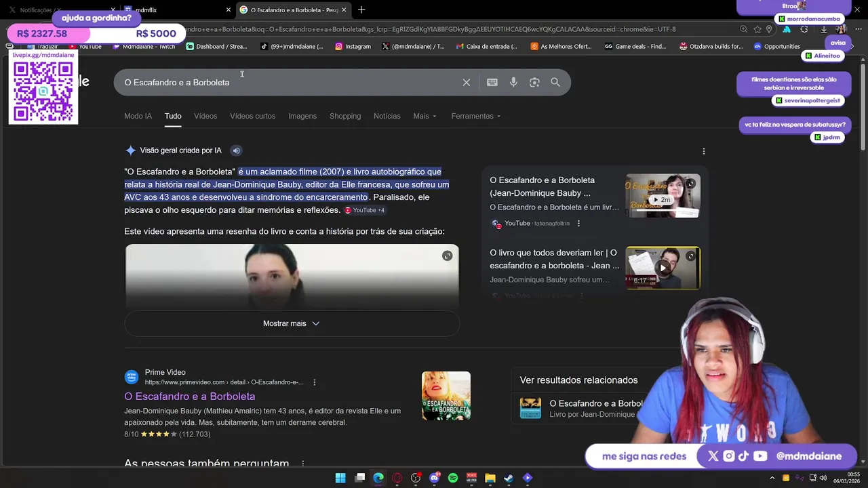Image resolution: width=868 pixels, height=488 pixels.
Task: Open the browser downloads icon
Action: [823, 29]
